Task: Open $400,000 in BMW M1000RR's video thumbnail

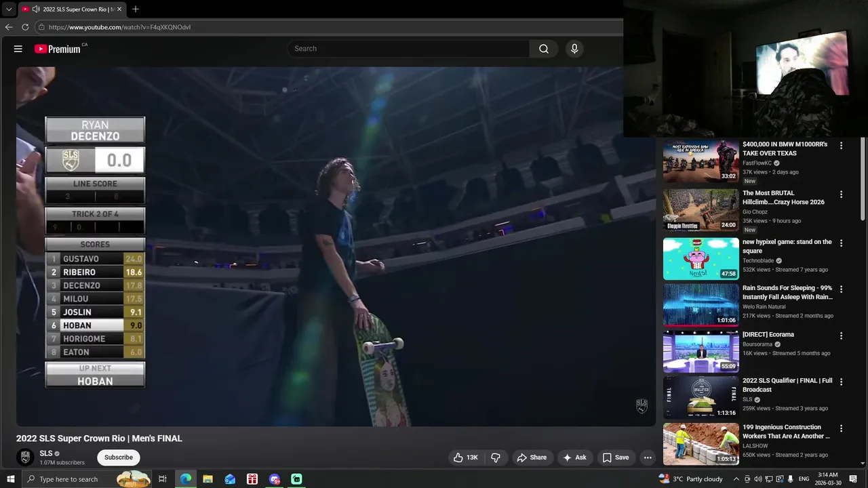Action: coord(701,161)
